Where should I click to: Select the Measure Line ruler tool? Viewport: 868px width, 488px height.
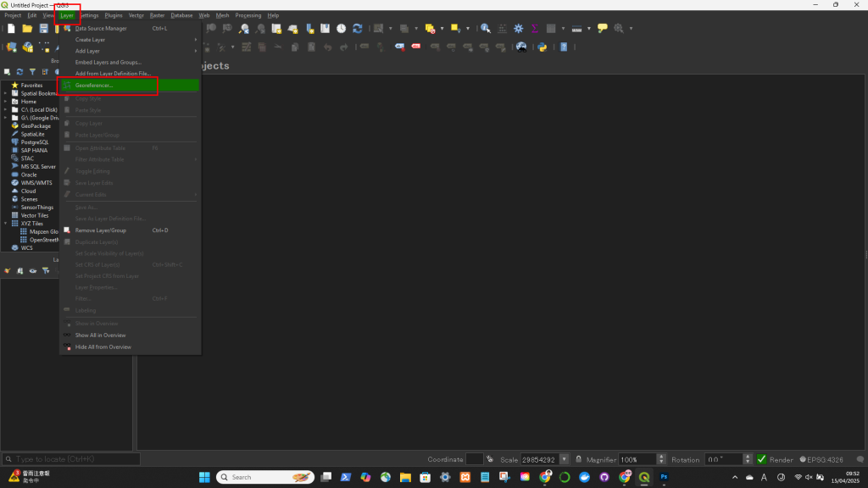coord(576,28)
